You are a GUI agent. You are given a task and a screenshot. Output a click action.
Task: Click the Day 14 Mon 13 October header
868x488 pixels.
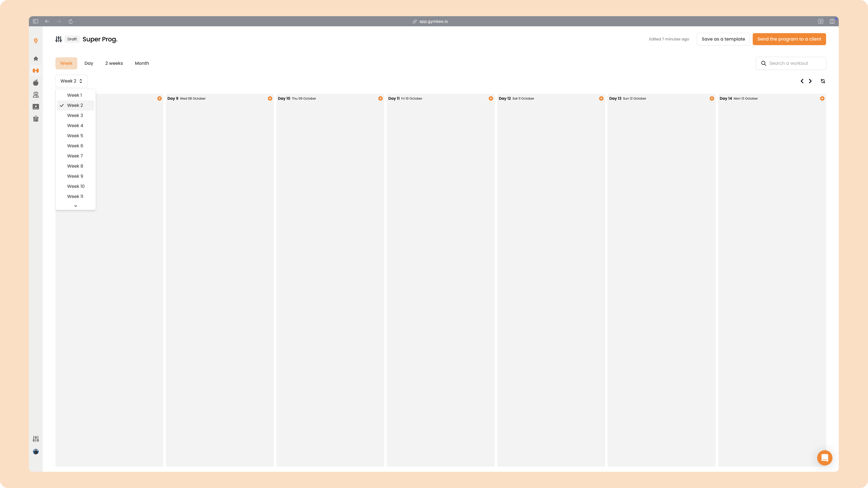coord(739,98)
